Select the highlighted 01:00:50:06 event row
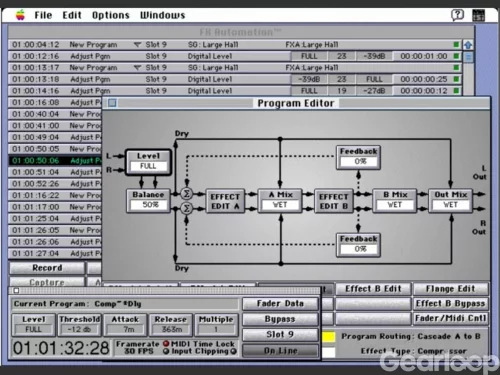The height and width of the screenshot is (375, 500). pos(55,161)
